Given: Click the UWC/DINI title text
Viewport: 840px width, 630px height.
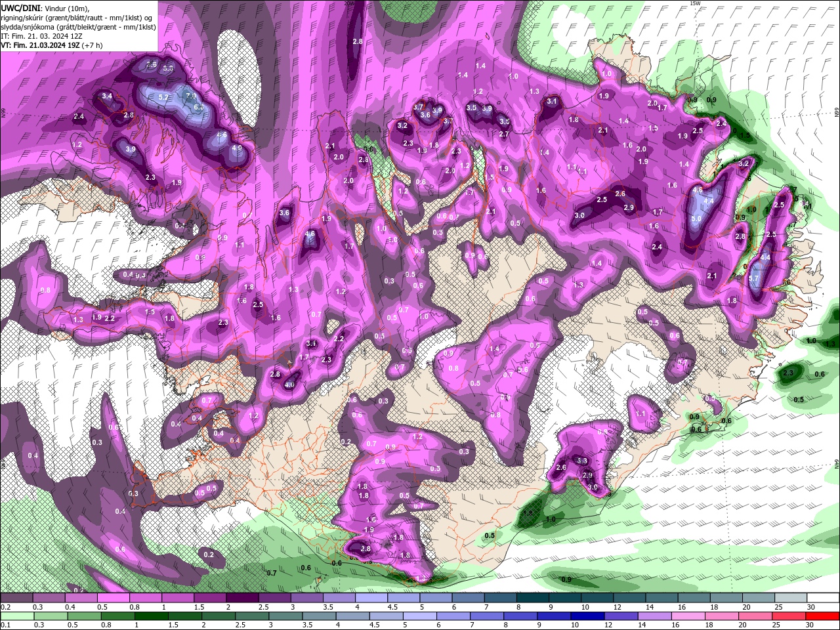Looking at the screenshot, I should (x=20, y=8).
